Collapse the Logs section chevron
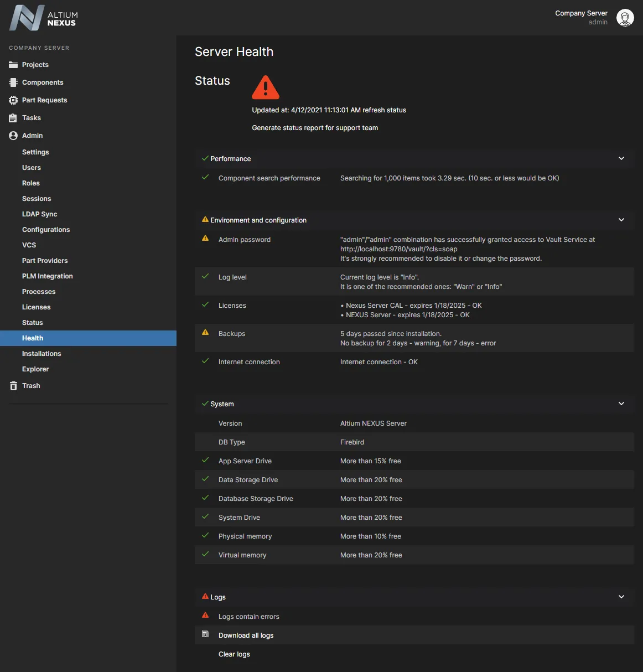The width and height of the screenshot is (643, 672). click(621, 597)
